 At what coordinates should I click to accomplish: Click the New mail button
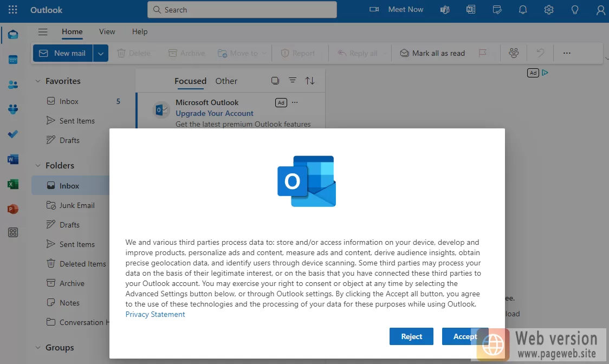[63, 53]
